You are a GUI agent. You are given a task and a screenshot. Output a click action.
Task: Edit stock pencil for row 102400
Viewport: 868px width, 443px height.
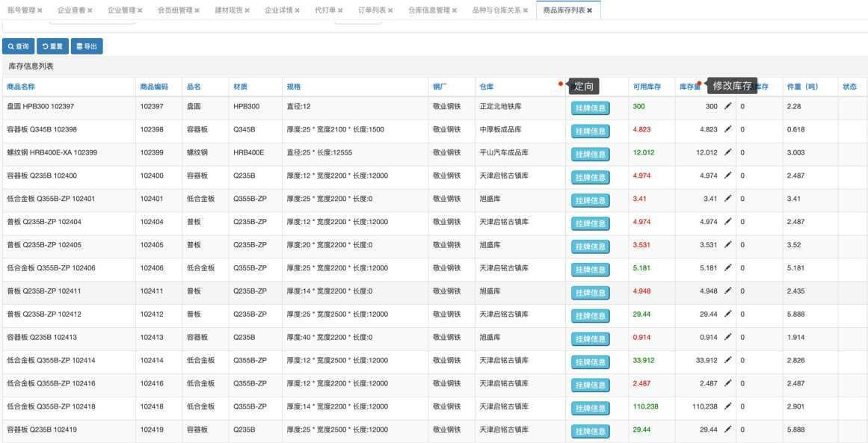tap(728, 176)
